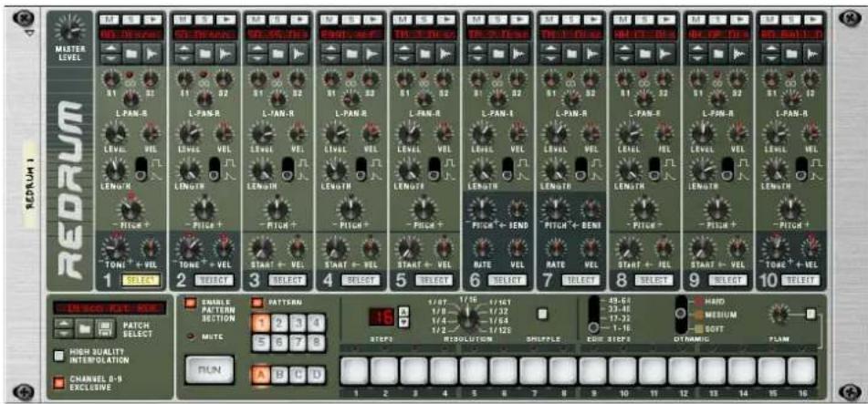Open patch browser folder in Patch Select
The height and width of the screenshot is (404, 868).
[x=84, y=330]
